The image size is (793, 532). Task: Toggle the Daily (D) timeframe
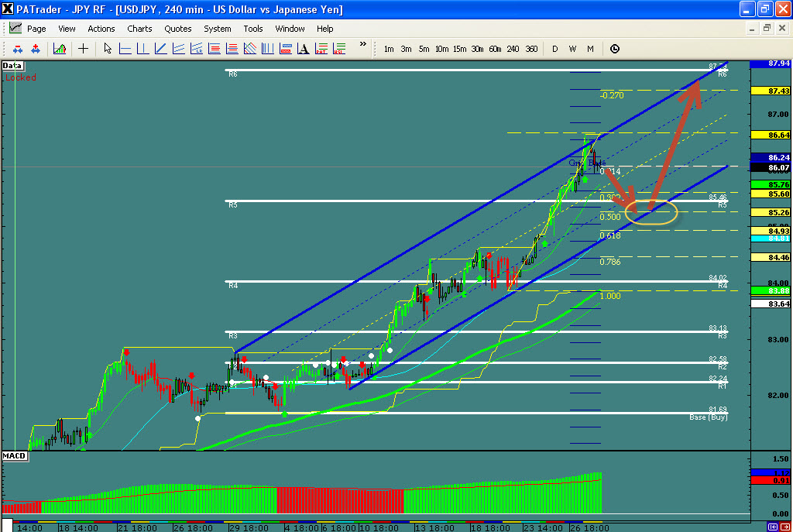click(x=554, y=49)
